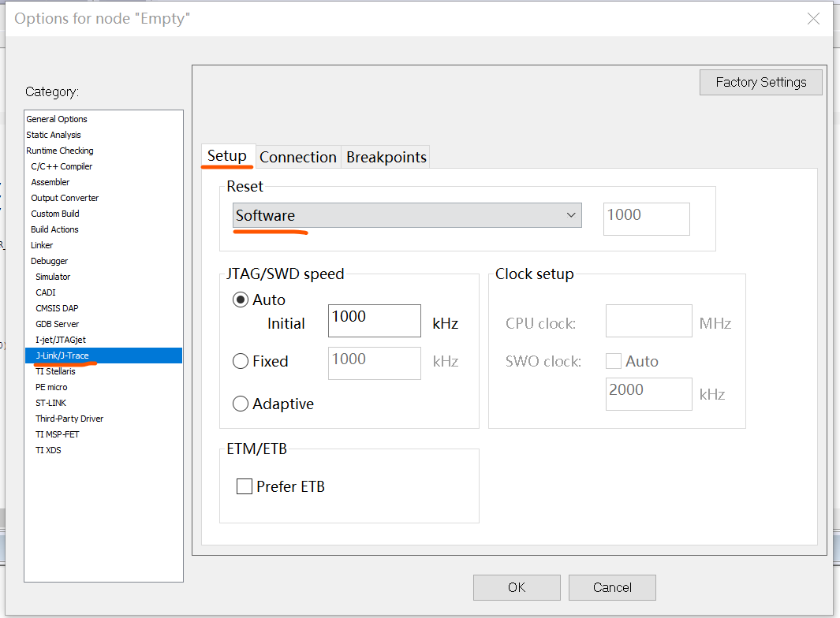Click the Initial speed kHz input field
Screen dimensions: 840x618
(x=374, y=320)
